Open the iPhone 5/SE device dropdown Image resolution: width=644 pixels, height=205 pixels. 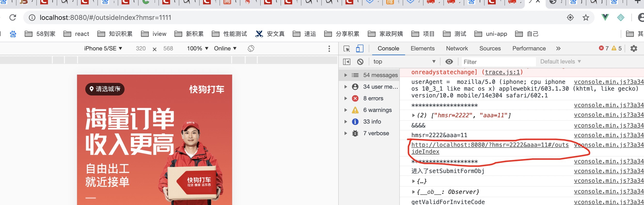coord(103,48)
